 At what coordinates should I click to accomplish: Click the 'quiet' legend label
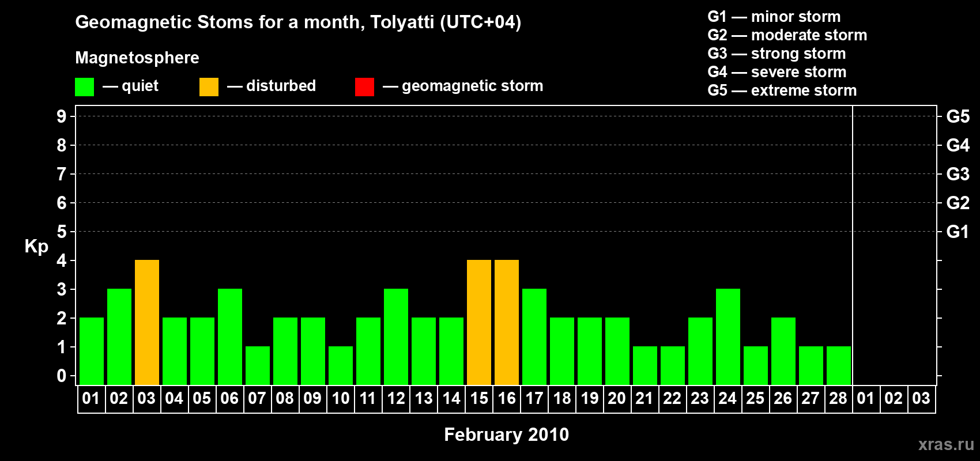tap(140, 86)
